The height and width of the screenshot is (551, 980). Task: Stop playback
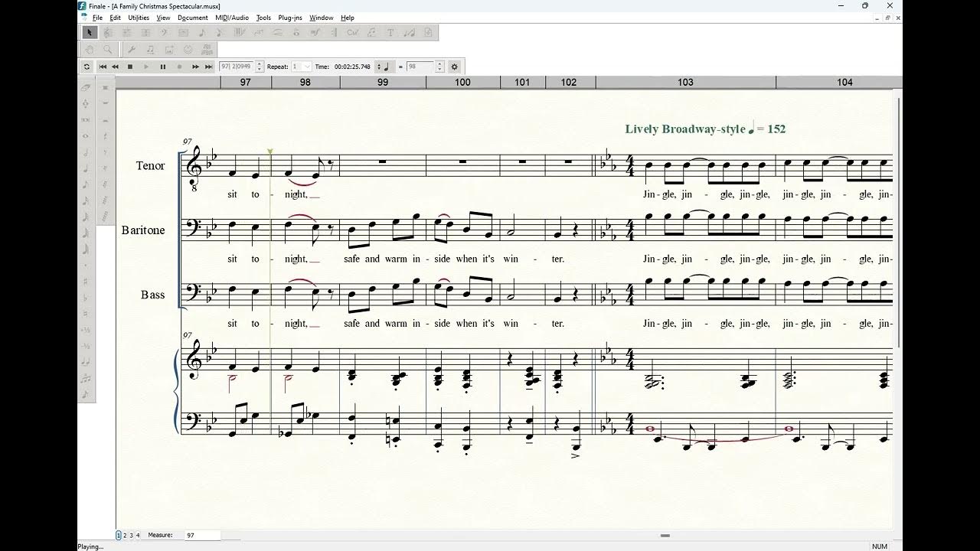click(130, 67)
